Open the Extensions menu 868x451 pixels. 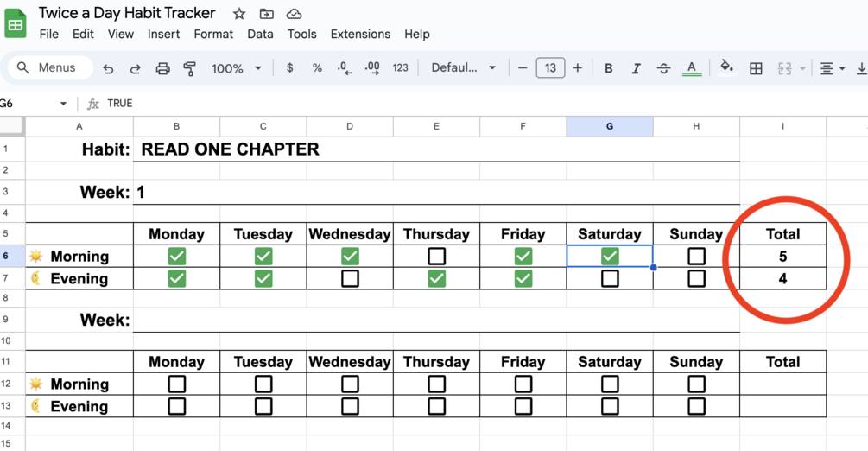(360, 34)
